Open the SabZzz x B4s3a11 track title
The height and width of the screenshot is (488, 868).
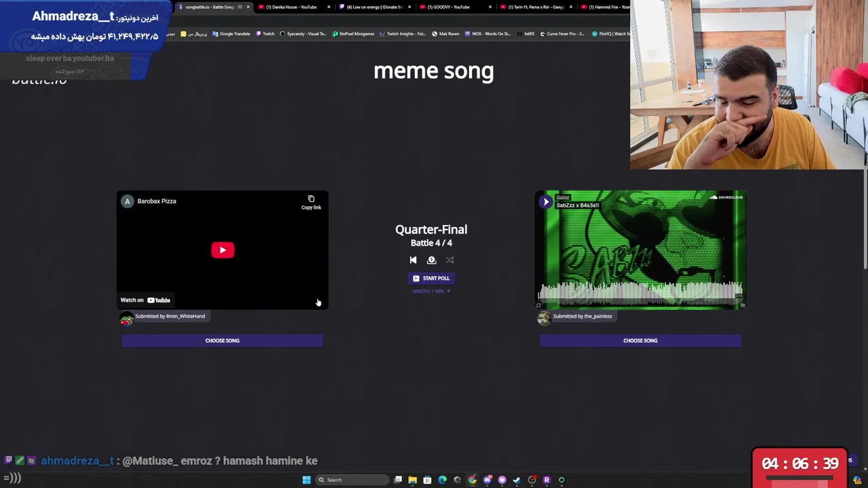tap(578, 205)
